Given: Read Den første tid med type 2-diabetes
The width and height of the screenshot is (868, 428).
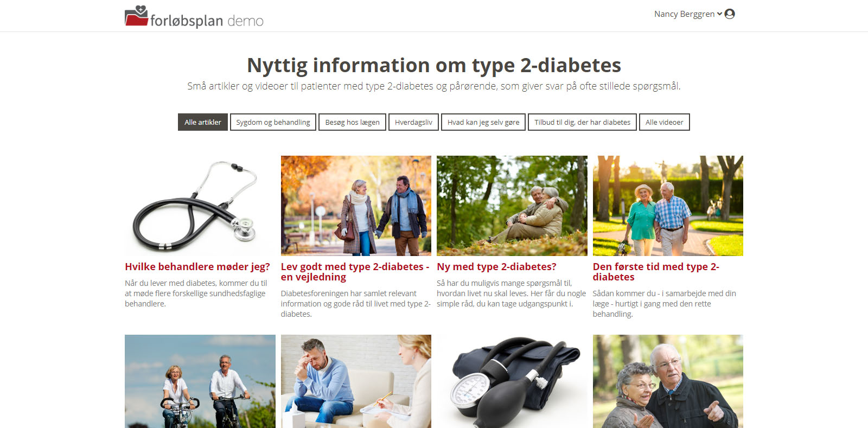Looking at the screenshot, I should point(656,272).
